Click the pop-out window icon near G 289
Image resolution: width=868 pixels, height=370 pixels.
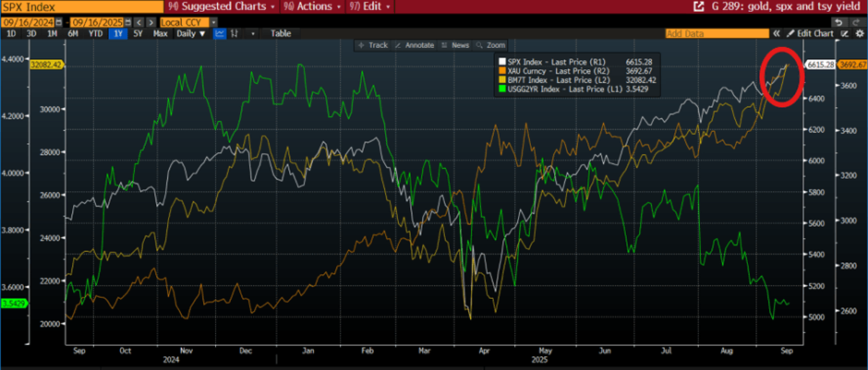pyautogui.click(x=697, y=6)
